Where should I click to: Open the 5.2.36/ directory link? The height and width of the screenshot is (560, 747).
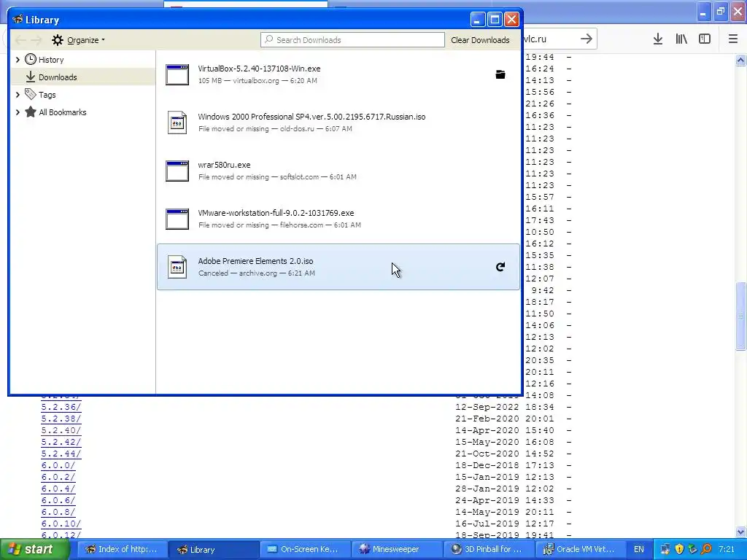tap(61, 407)
